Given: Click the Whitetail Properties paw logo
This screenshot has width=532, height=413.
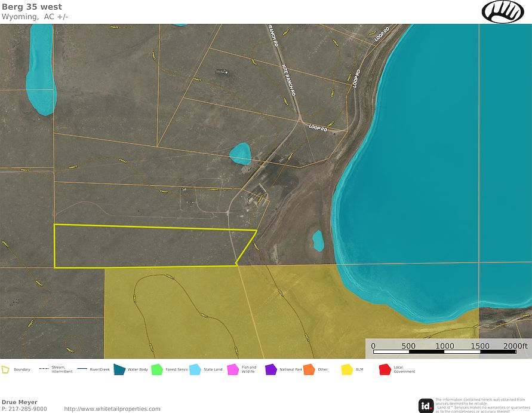Looking at the screenshot, I should pyautogui.click(x=503, y=12).
